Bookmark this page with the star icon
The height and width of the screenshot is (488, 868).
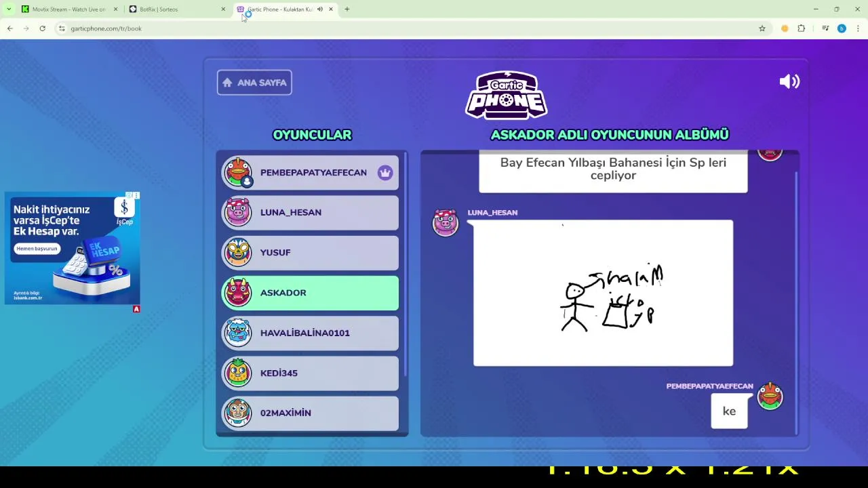click(762, 28)
